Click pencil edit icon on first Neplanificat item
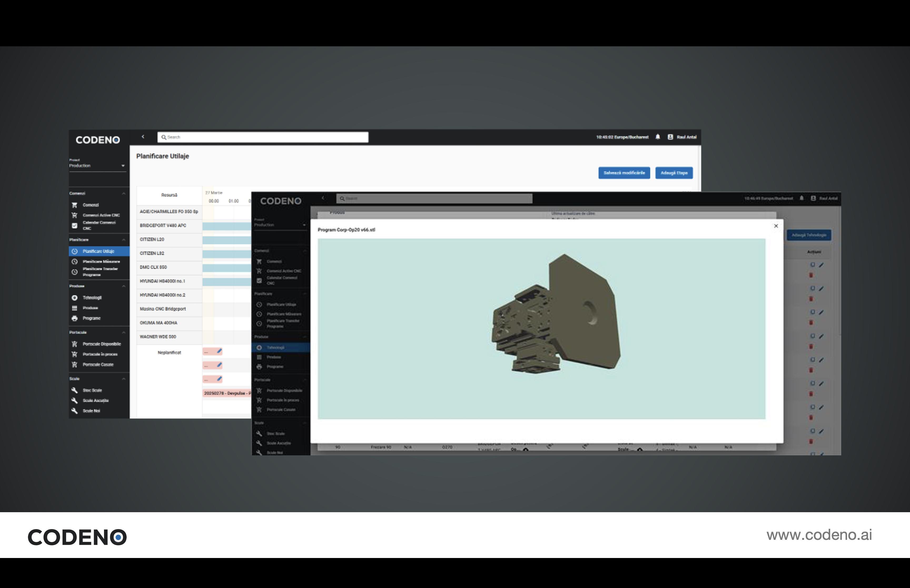910x588 pixels. tap(219, 351)
